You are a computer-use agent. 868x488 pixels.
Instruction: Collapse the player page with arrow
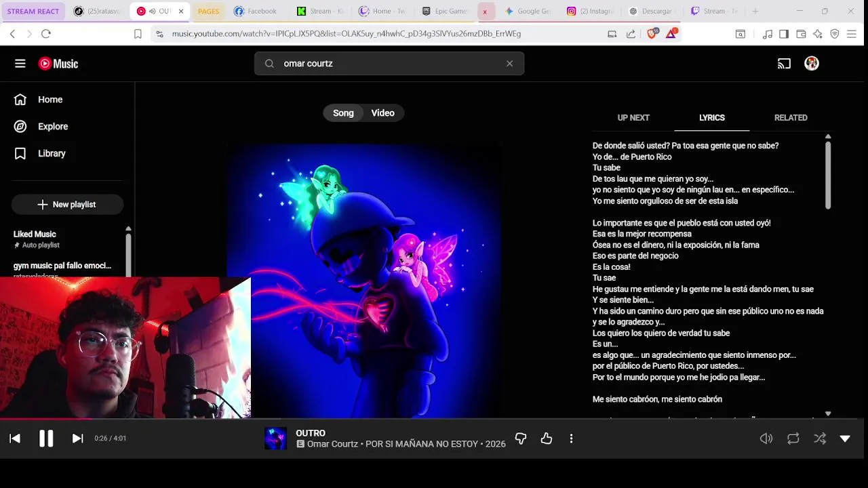pos(845,439)
